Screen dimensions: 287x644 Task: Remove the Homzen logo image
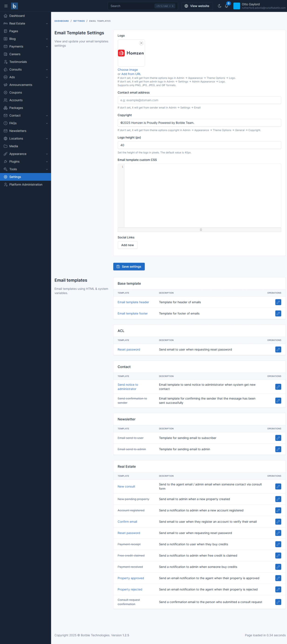141,43
